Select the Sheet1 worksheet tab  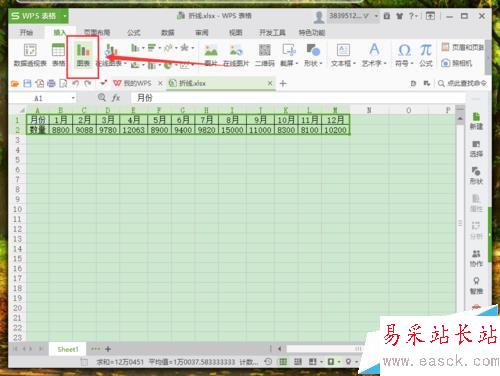(x=68, y=349)
